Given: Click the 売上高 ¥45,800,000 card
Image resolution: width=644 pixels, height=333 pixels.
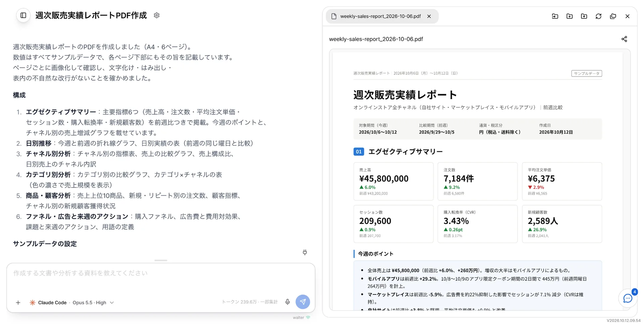Looking at the screenshot, I should click(393, 181).
